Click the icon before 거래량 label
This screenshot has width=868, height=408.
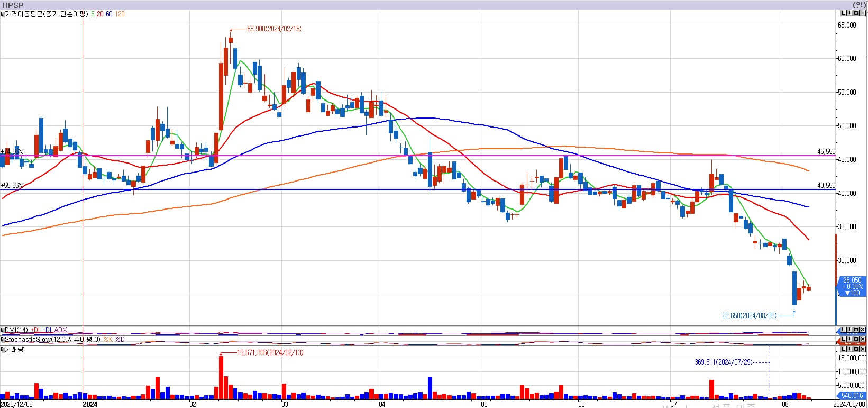pyautogui.click(x=2, y=349)
